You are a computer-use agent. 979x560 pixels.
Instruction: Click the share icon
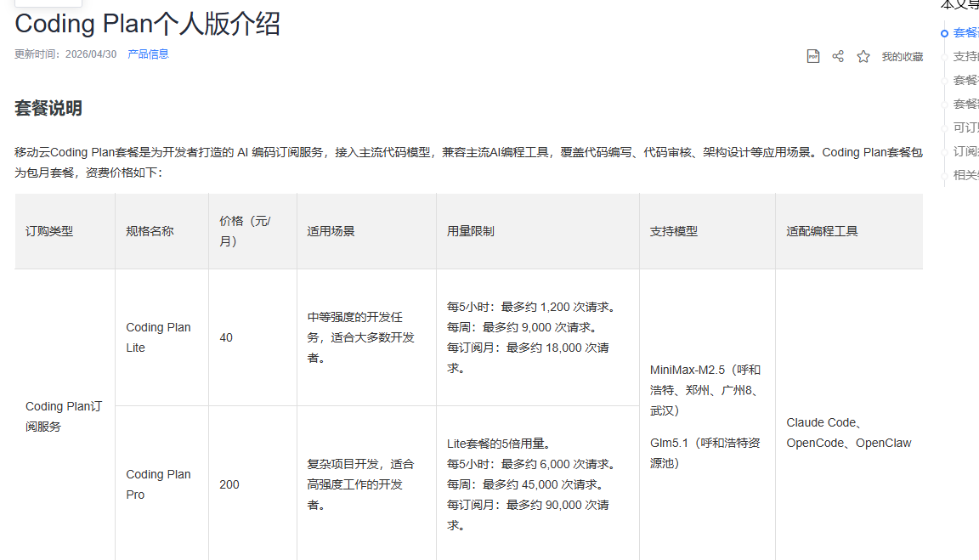coord(838,56)
